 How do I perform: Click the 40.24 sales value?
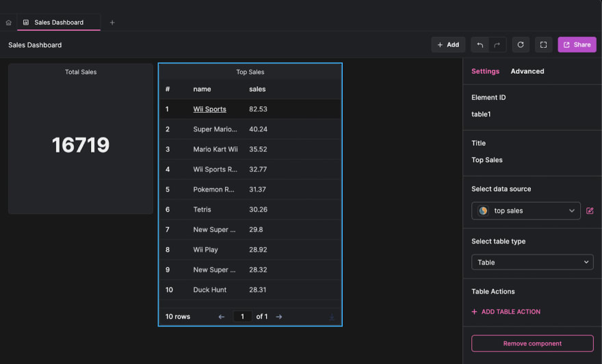[x=258, y=129]
